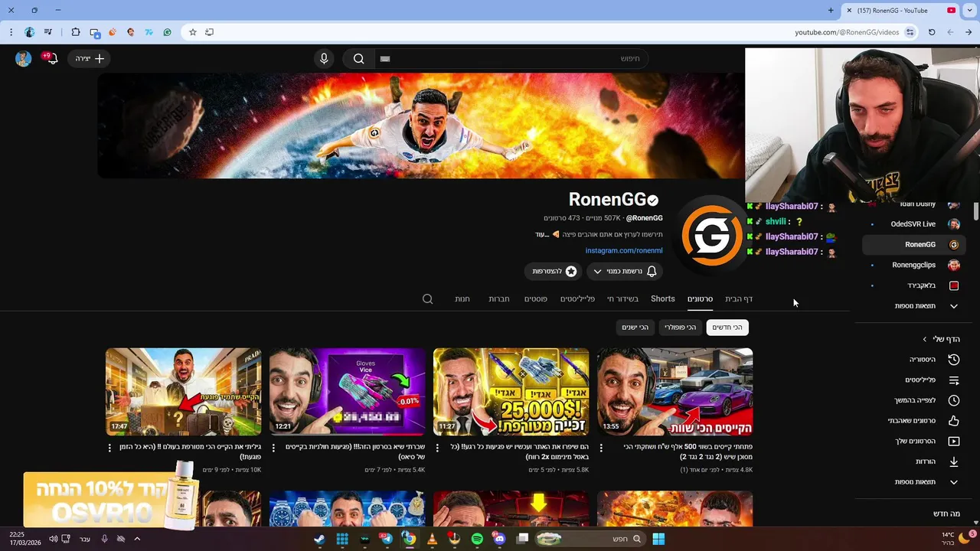
Task: Open Spotify from the Windows taskbar
Action: tap(477, 539)
